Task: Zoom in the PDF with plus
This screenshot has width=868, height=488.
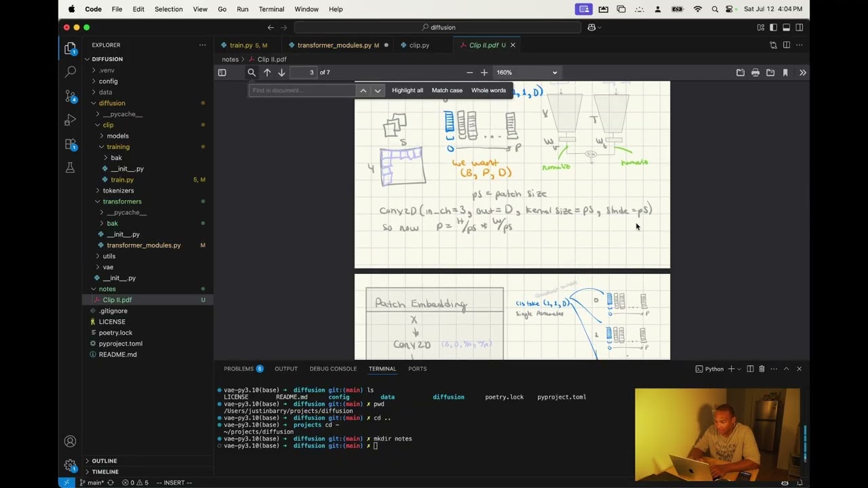Action: pyautogui.click(x=484, y=73)
